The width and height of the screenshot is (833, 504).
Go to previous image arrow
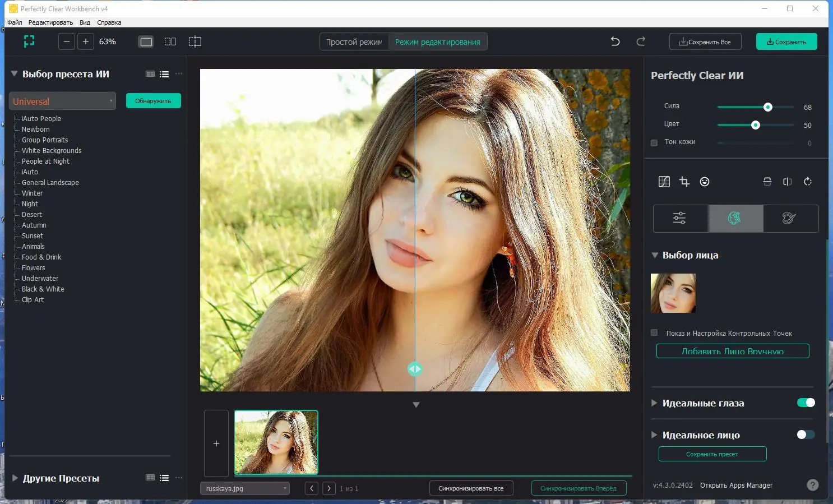click(312, 488)
